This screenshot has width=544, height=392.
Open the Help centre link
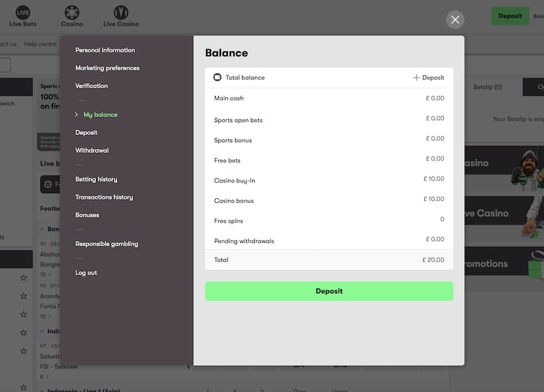(x=40, y=43)
